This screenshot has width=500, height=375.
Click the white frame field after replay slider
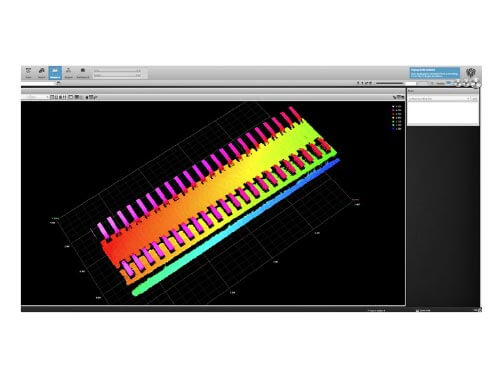(x=411, y=83)
